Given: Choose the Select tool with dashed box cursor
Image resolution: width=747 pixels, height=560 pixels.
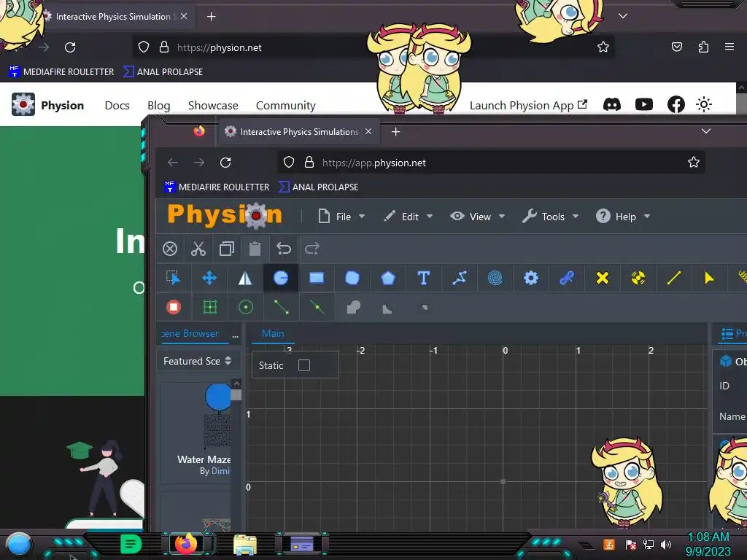Looking at the screenshot, I should (174, 278).
